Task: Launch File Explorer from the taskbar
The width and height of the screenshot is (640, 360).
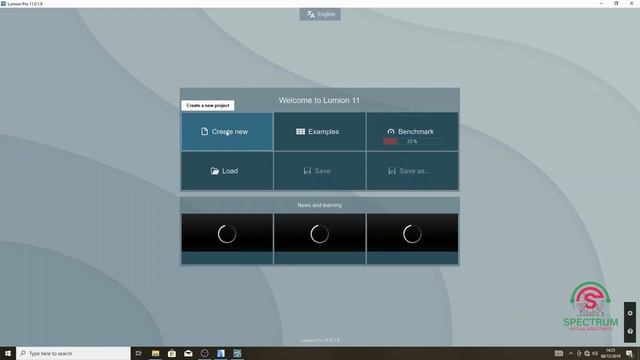Action: [x=156, y=353]
